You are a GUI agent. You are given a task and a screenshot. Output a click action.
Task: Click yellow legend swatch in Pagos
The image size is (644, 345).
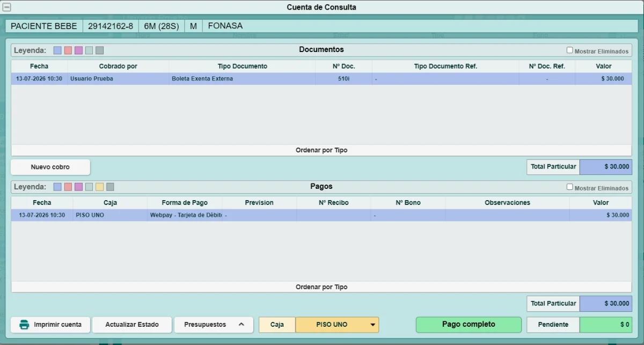[99, 187]
